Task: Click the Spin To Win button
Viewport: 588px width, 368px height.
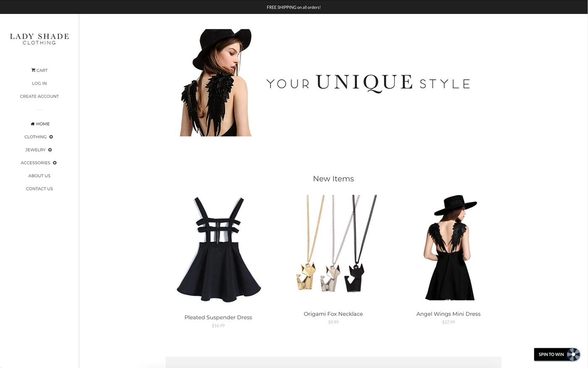Action: tap(557, 355)
